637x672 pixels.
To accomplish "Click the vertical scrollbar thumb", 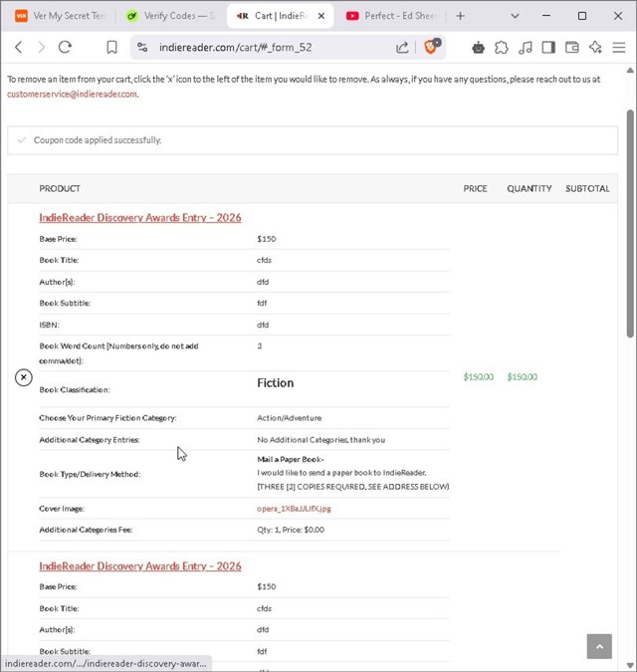I will (630, 224).
